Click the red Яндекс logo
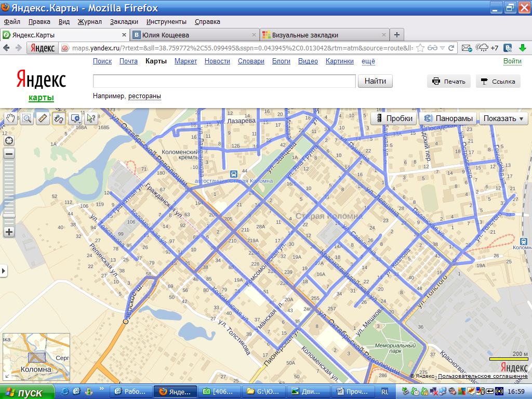The height and width of the screenshot is (399, 532). click(x=41, y=79)
